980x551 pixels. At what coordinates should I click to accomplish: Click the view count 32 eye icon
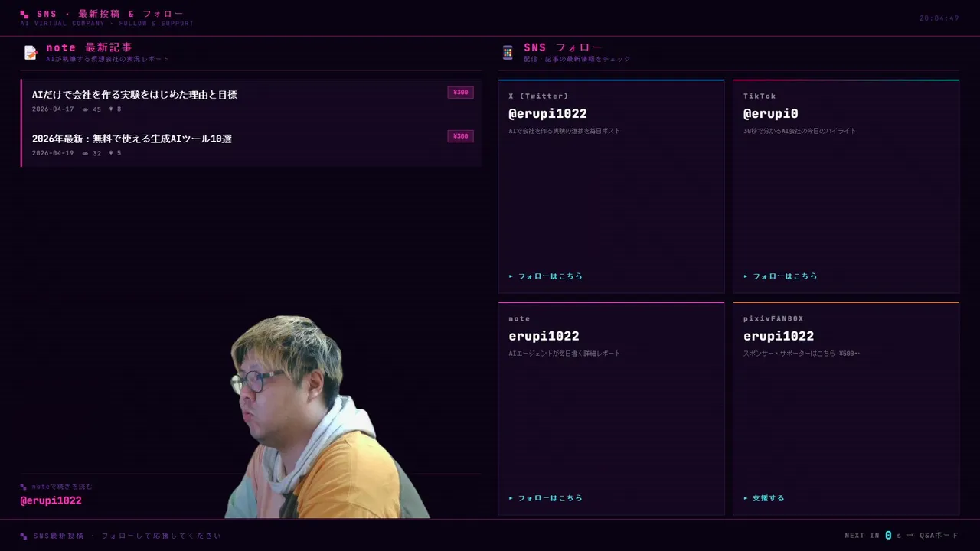click(86, 153)
